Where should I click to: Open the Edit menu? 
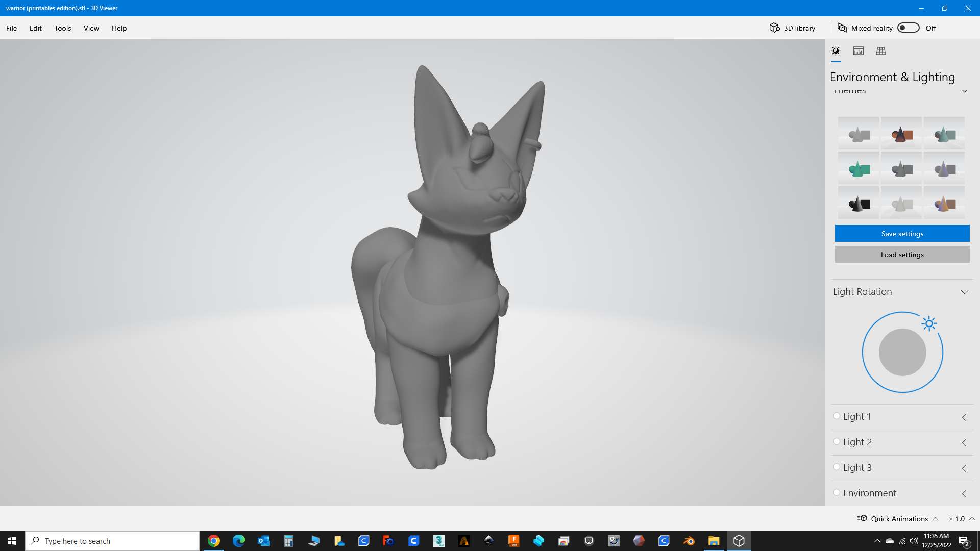[x=36, y=28]
